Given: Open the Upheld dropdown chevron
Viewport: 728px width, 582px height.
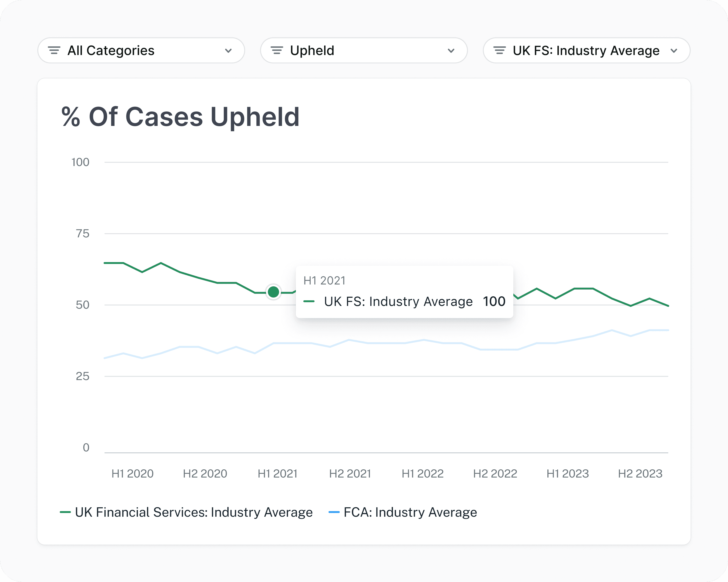Looking at the screenshot, I should pyautogui.click(x=451, y=51).
